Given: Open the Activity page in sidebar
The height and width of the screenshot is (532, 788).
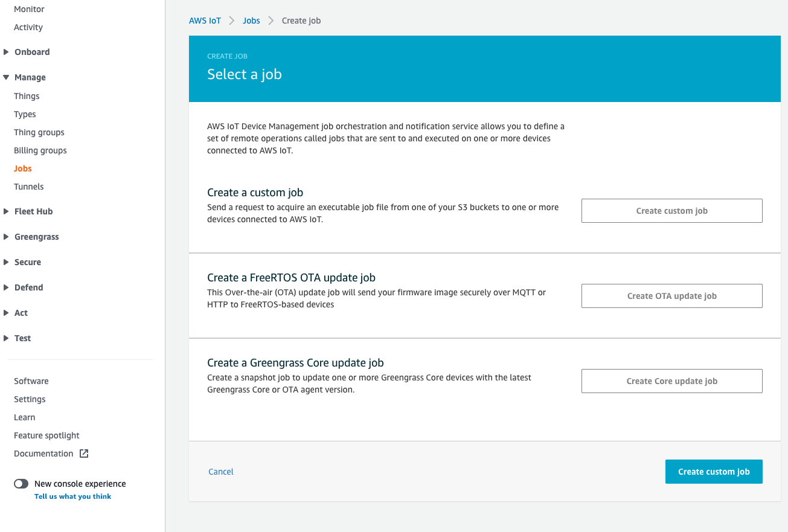Looking at the screenshot, I should click(28, 27).
